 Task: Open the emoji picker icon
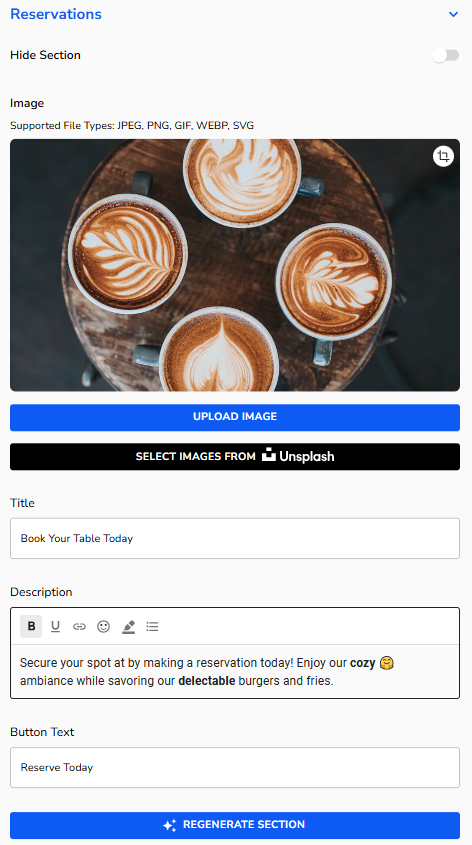coord(103,626)
